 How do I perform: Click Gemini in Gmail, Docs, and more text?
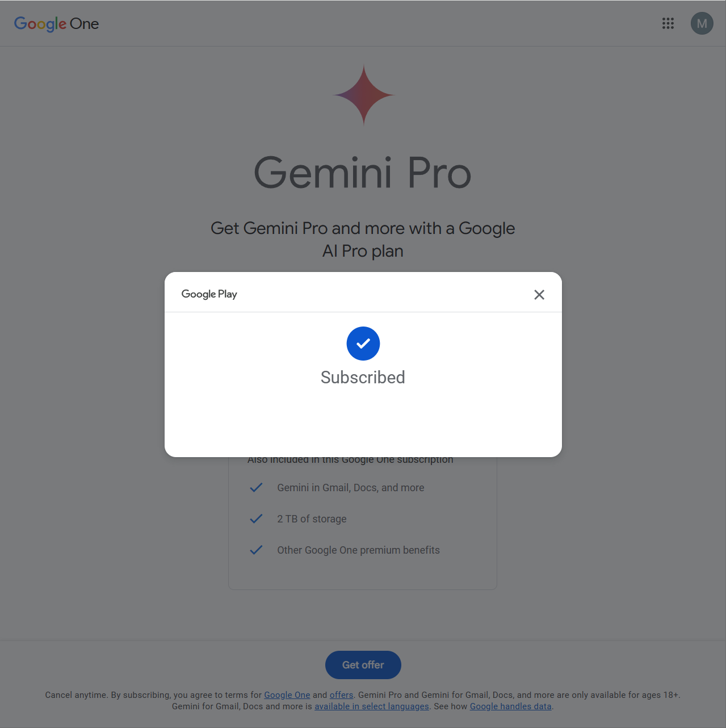coord(351,488)
